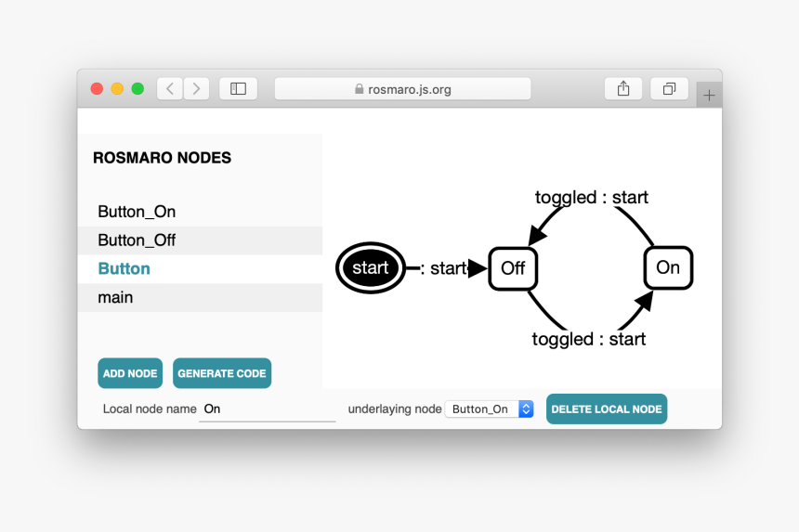Viewport: 799px width, 532px height.
Task: Select the Off node in graph
Action: click(x=513, y=268)
